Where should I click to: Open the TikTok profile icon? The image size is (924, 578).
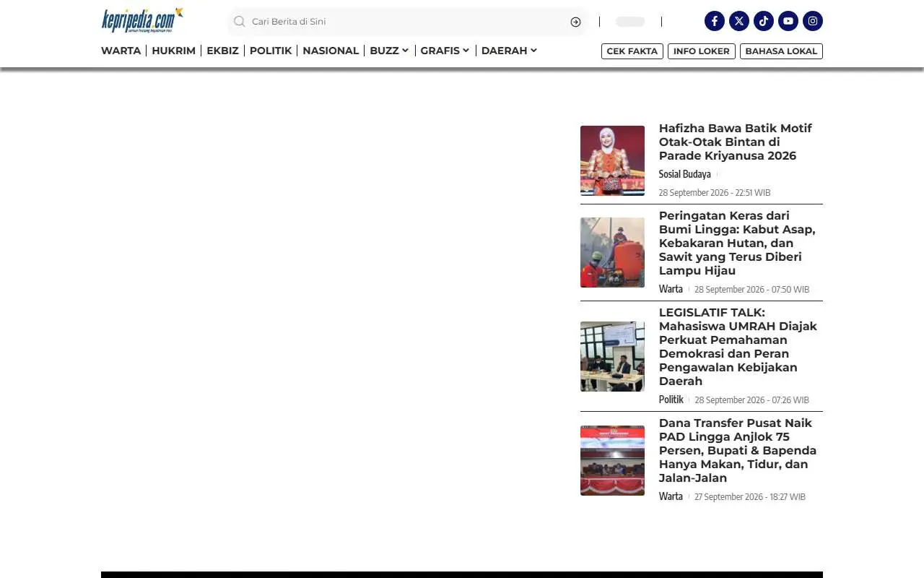tap(764, 21)
